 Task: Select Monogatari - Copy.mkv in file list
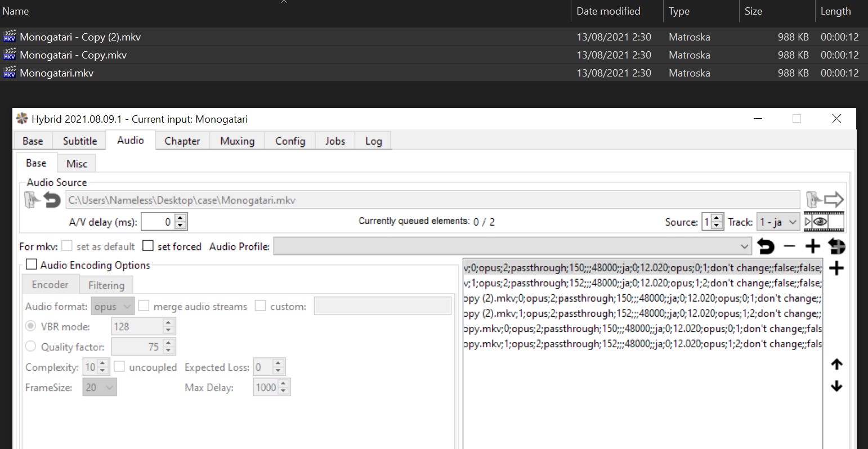pyautogui.click(x=73, y=55)
